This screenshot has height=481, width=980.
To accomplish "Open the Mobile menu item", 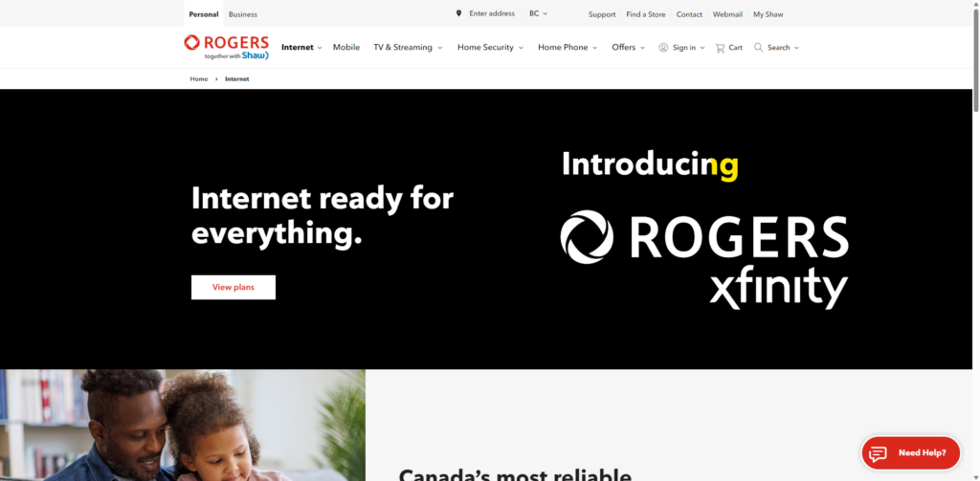I will click(x=346, y=47).
